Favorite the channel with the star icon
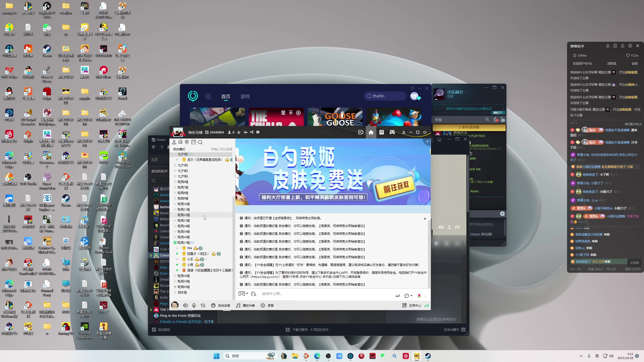 coord(239,132)
